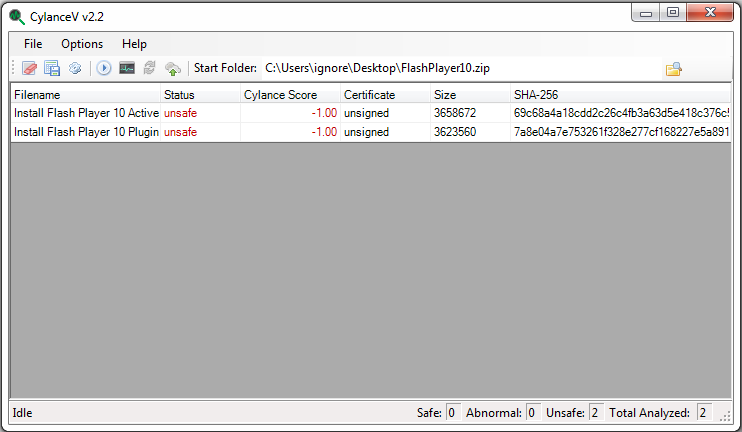This screenshot has height=432, width=742.
Task: Click unsigned certificate in Active row
Action: 366,113
